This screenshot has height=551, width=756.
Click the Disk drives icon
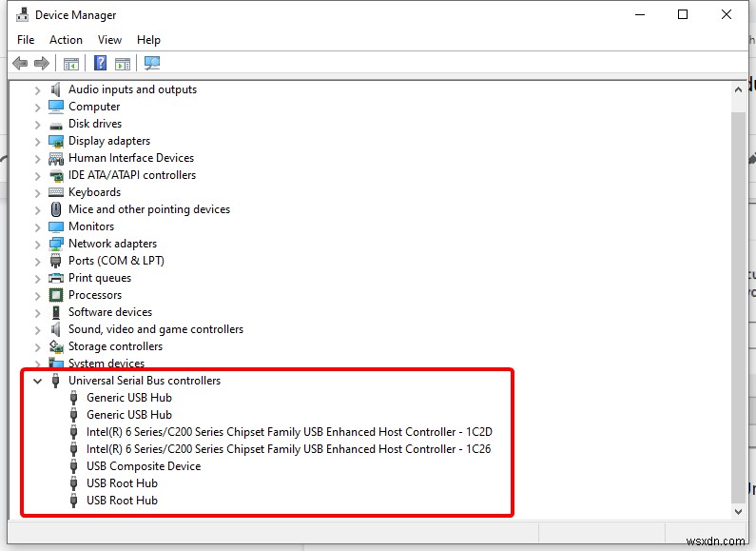click(x=56, y=126)
